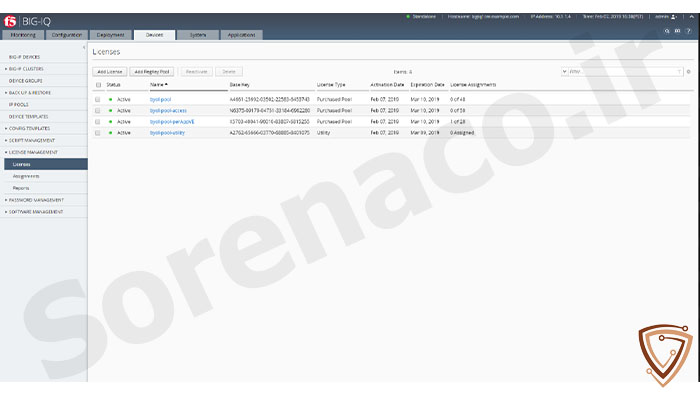Click the admin user icon

click(674, 17)
